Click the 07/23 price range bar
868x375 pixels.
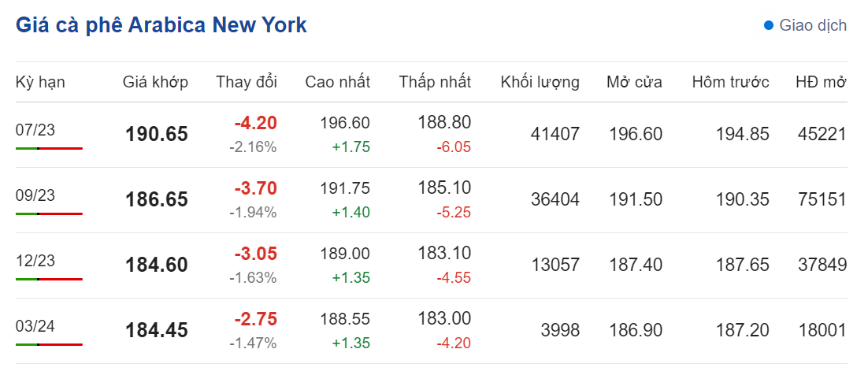tap(49, 148)
